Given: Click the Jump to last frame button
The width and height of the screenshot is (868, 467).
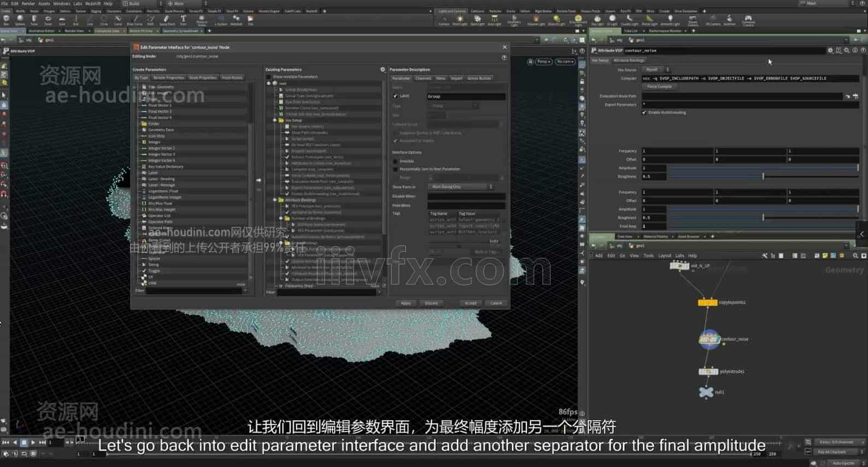Looking at the screenshot, I should [42, 442].
